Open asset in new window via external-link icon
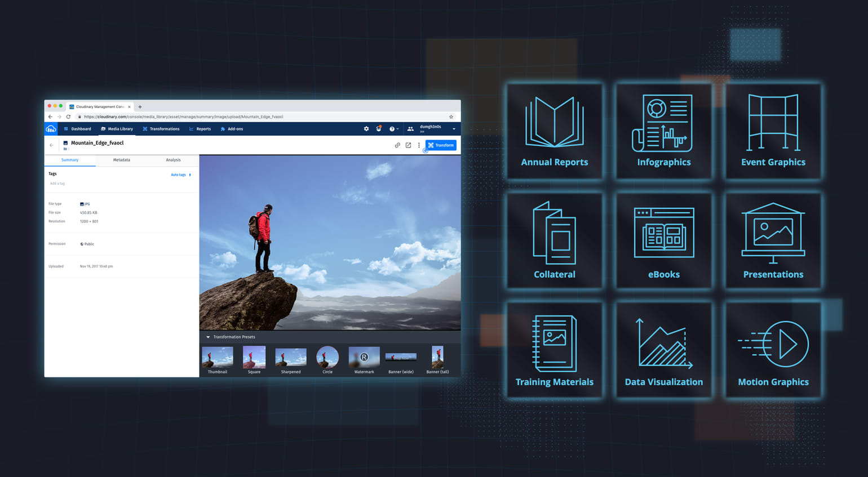Screen dimensions: 868x477 coord(407,145)
